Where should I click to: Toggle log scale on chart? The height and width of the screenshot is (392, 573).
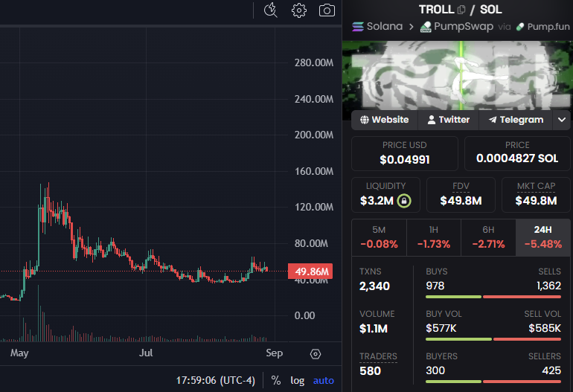[298, 380]
